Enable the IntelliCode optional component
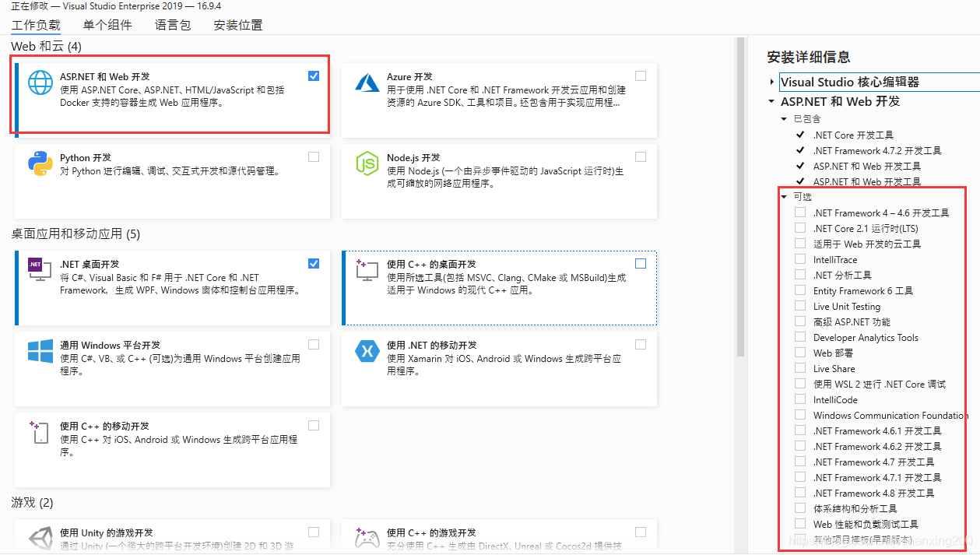This screenshot has width=980, height=555. pos(800,399)
